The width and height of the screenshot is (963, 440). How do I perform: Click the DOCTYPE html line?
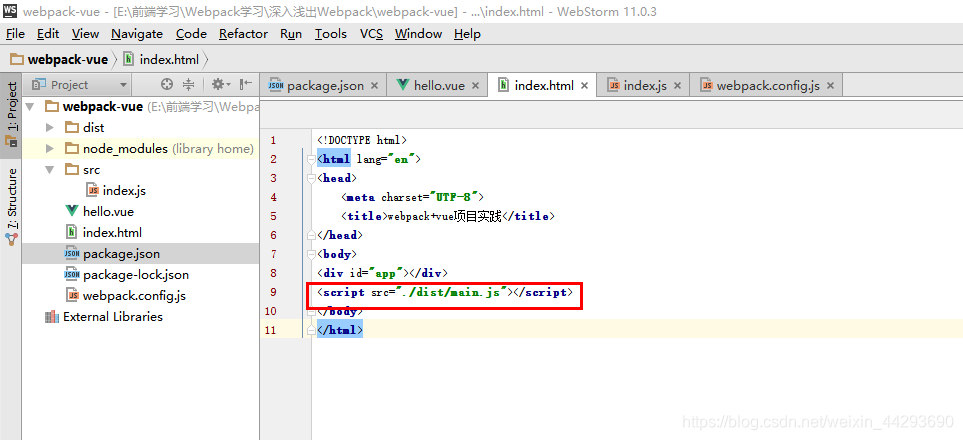[362, 140]
